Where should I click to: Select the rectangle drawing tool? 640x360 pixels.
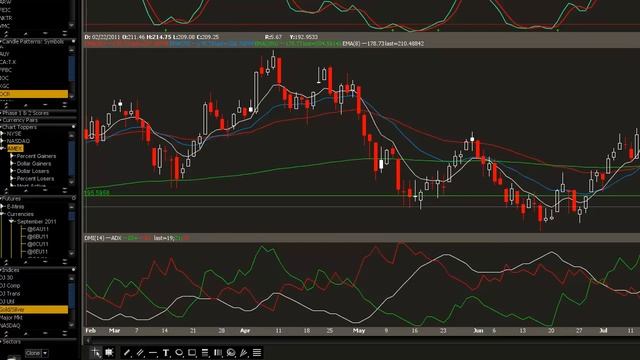[x=192, y=353]
